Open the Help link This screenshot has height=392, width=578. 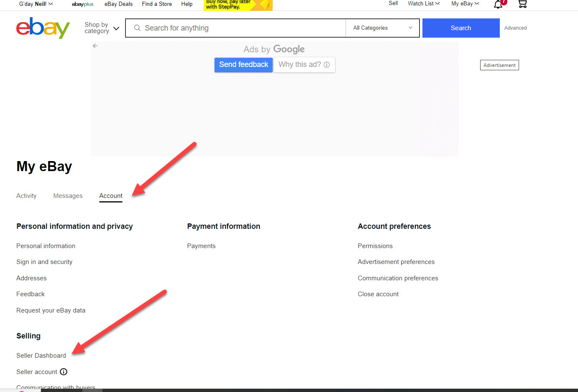tap(187, 4)
